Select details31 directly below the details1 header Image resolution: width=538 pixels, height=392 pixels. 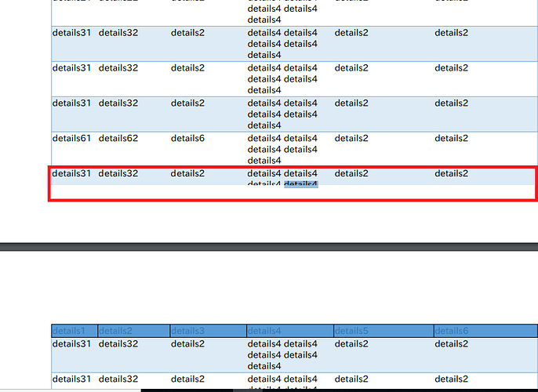point(71,344)
